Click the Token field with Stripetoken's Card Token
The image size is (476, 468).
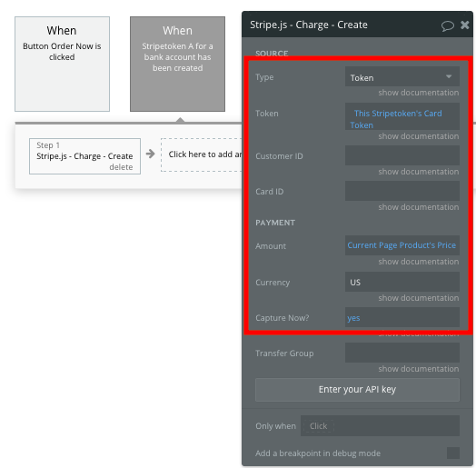point(402,116)
